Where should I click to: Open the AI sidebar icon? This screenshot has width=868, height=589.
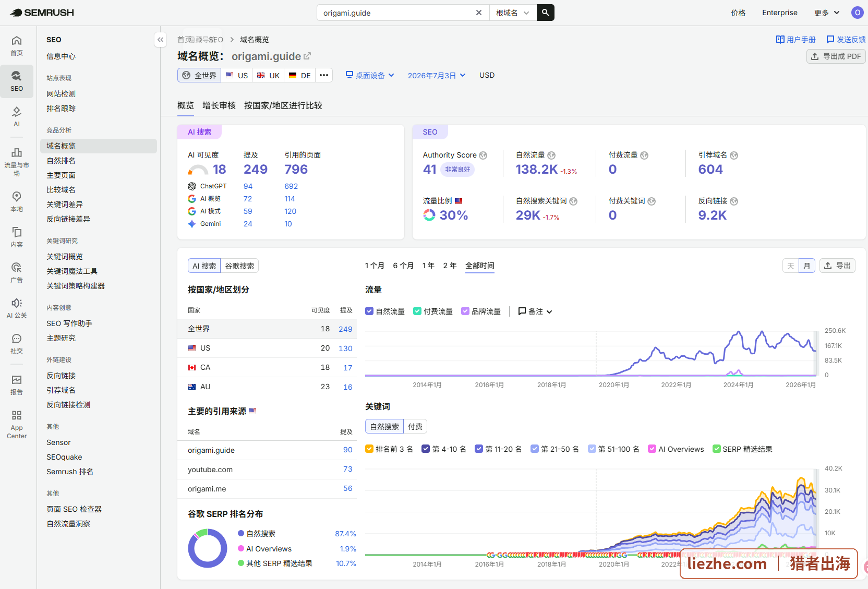[17, 117]
